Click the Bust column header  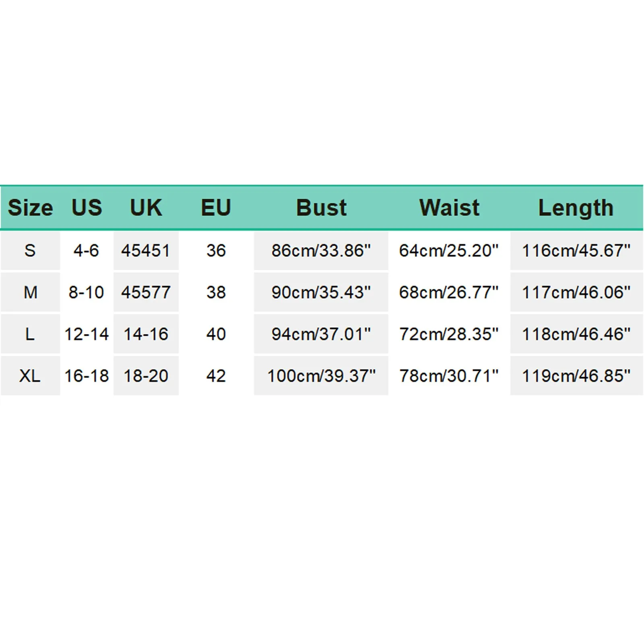pyautogui.click(x=321, y=208)
